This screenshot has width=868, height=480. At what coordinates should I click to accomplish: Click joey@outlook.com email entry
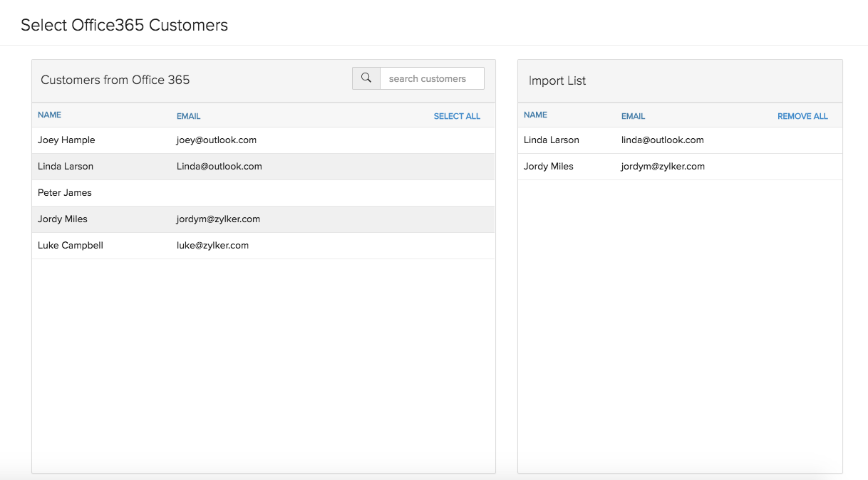point(216,140)
